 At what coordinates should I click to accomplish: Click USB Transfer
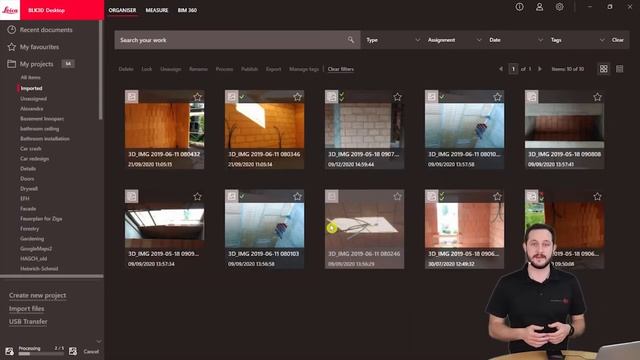[x=28, y=322]
